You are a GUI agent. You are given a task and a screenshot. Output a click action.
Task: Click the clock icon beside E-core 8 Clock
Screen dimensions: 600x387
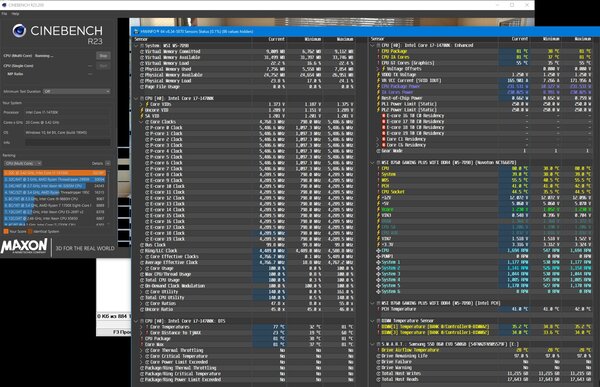click(147, 175)
